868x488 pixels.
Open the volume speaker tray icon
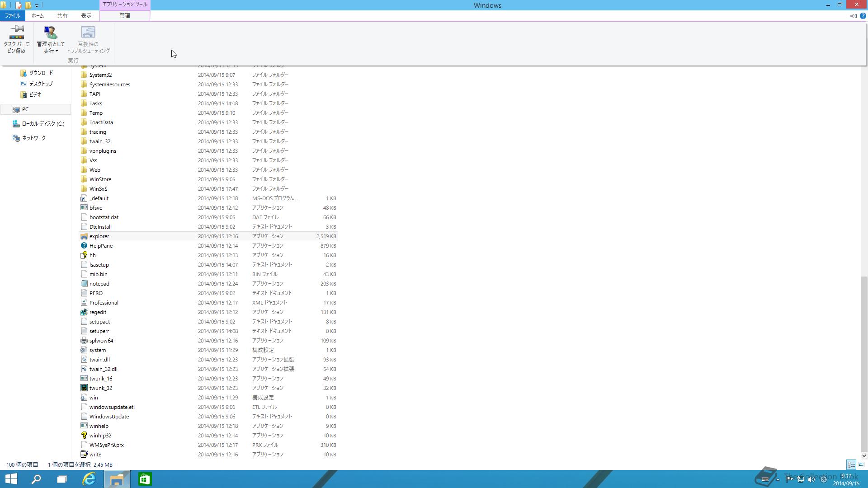(x=811, y=479)
